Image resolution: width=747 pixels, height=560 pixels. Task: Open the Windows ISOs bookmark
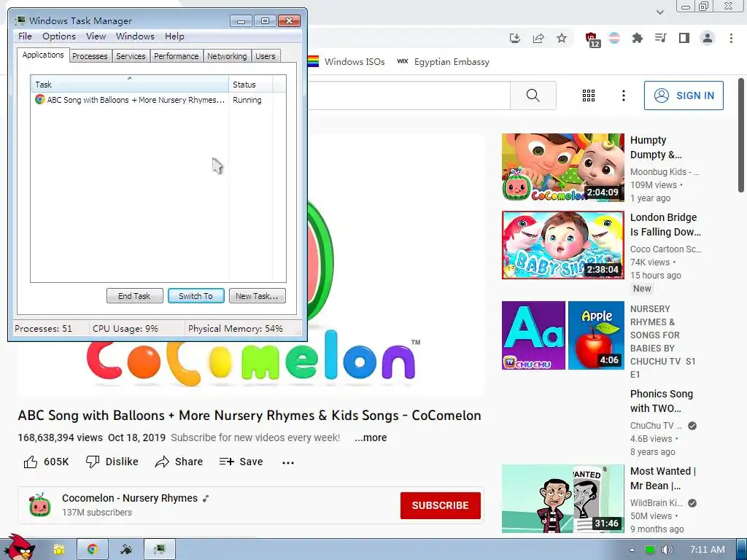click(347, 61)
